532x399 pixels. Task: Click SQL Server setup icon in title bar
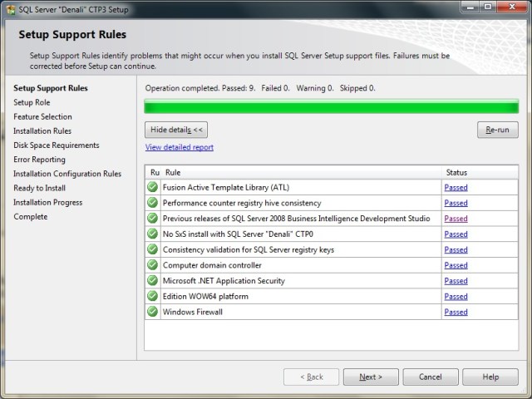[9, 7]
